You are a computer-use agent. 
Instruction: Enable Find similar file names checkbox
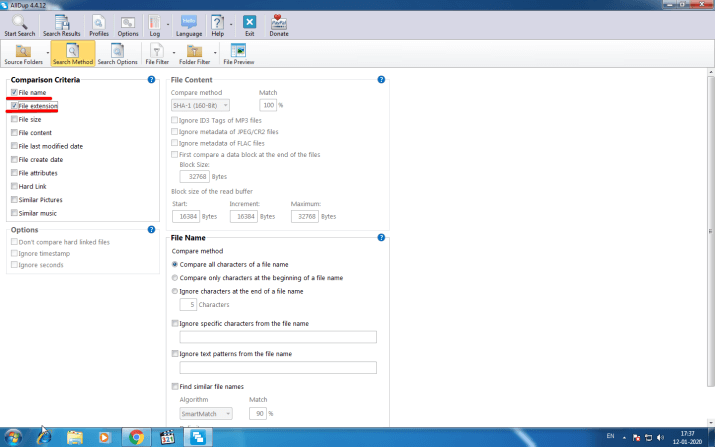point(175,386)
